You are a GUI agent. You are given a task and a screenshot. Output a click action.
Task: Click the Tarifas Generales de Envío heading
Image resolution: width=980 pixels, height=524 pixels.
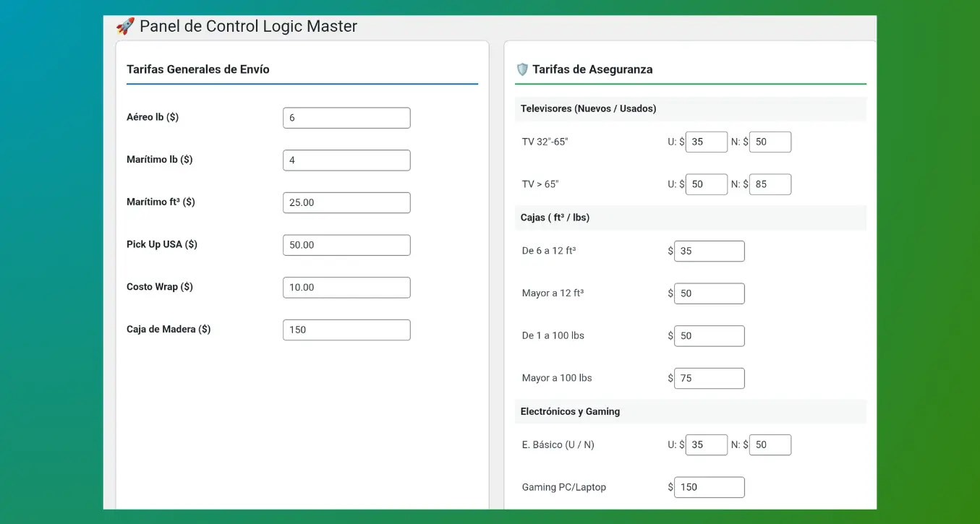click(x=198, y=69)
